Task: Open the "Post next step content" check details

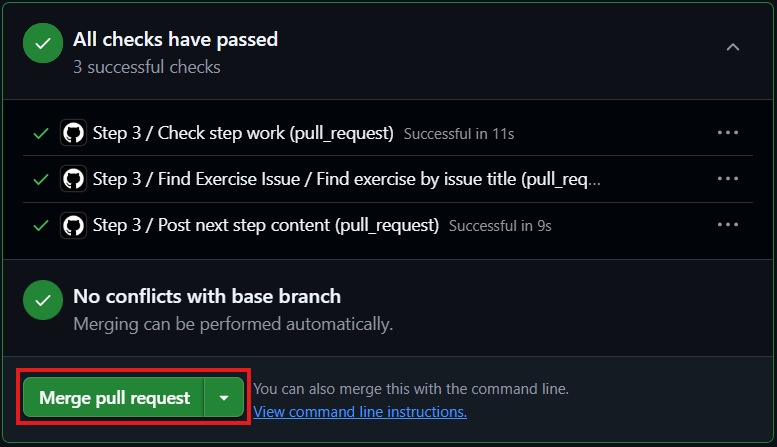Action: click(266, 225)
